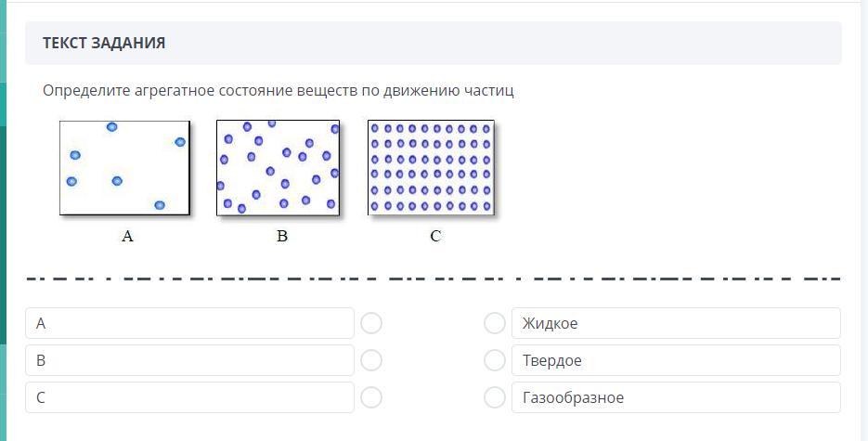Screen dimensions: 868x441
Task: Click the answer row box labeled A
Action: (x=189, y=323)
